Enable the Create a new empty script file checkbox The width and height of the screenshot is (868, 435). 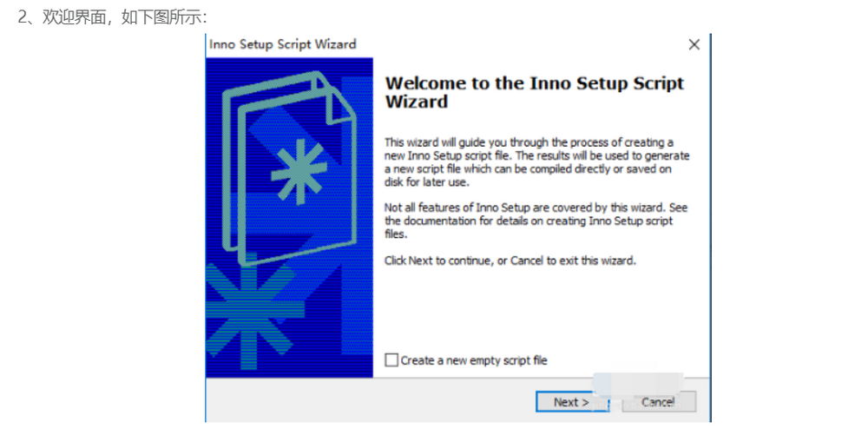pos(391,359)
